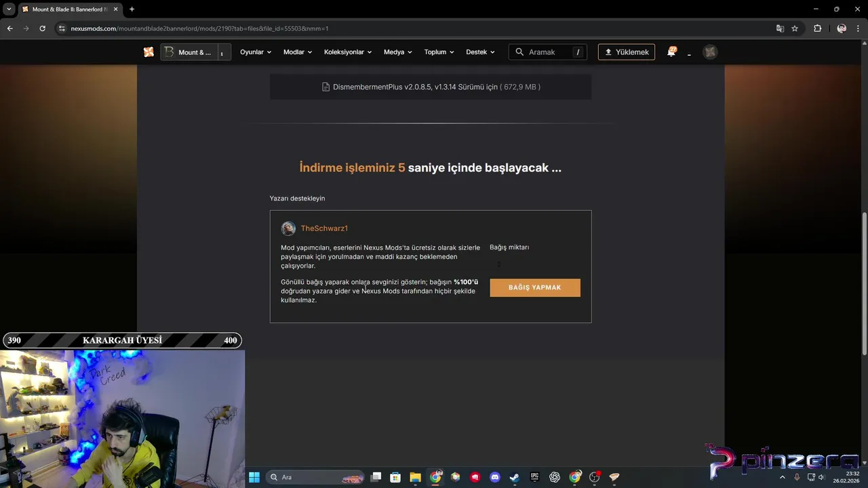Reload the current page
This screenshot has width=868, height=488.
(x=42, y=28)
